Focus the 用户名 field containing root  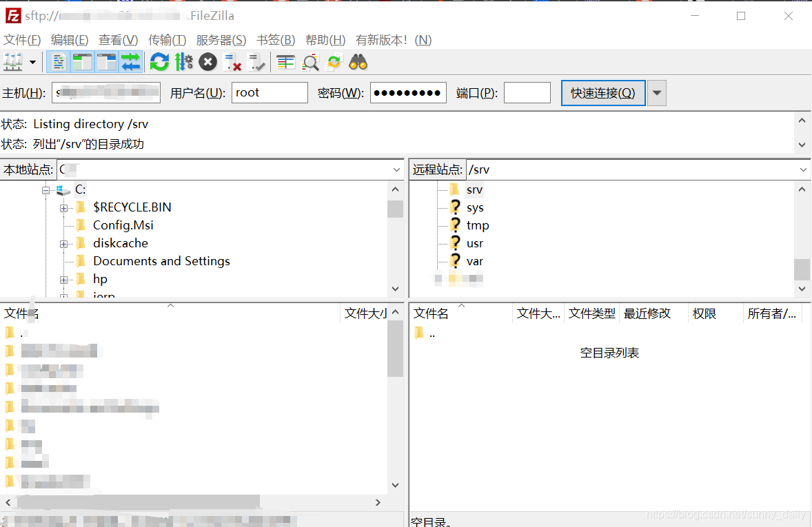[270, 93]
